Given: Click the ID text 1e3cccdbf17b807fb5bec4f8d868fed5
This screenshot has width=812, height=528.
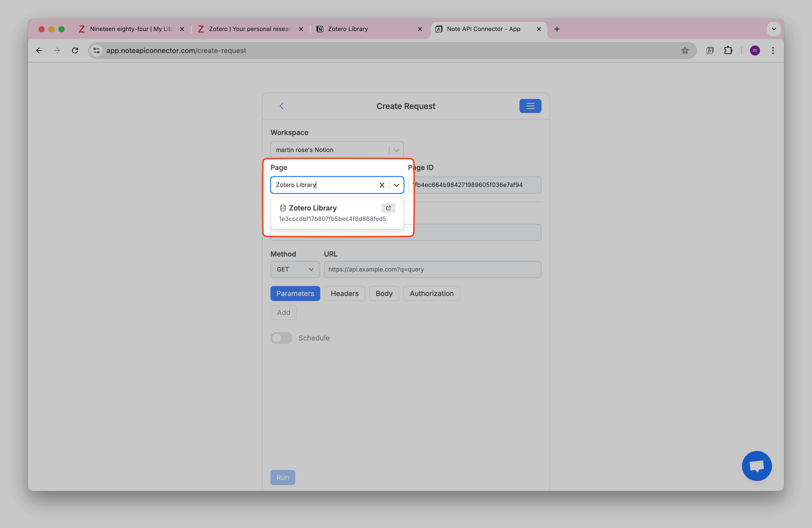Looking at the screenshot, I should tap(332, 219).
